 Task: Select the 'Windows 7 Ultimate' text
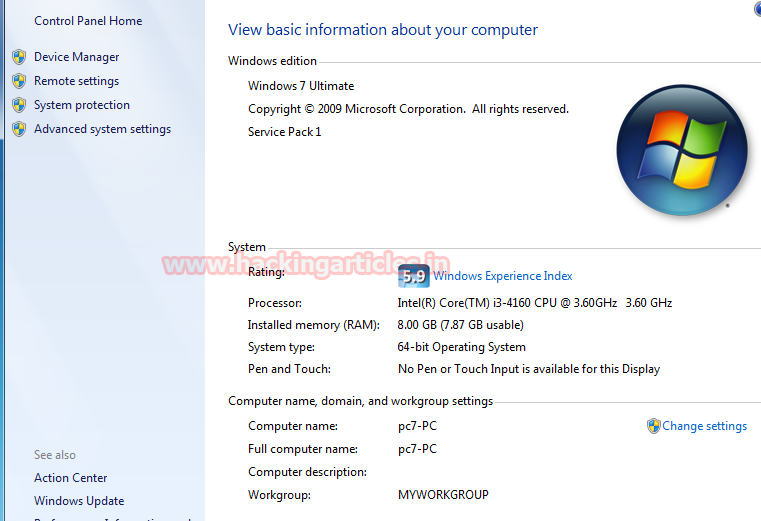[301, 86]
